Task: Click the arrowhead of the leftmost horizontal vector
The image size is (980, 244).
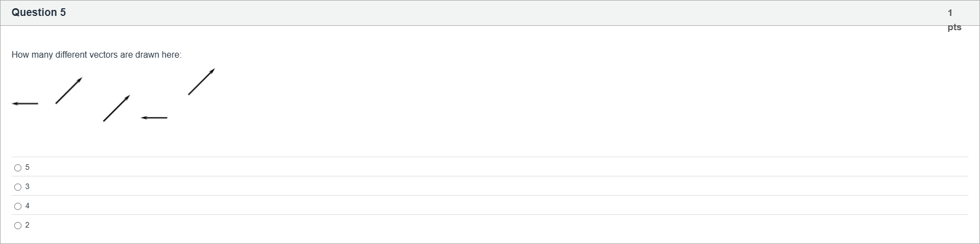Action: tap(15, 103)
